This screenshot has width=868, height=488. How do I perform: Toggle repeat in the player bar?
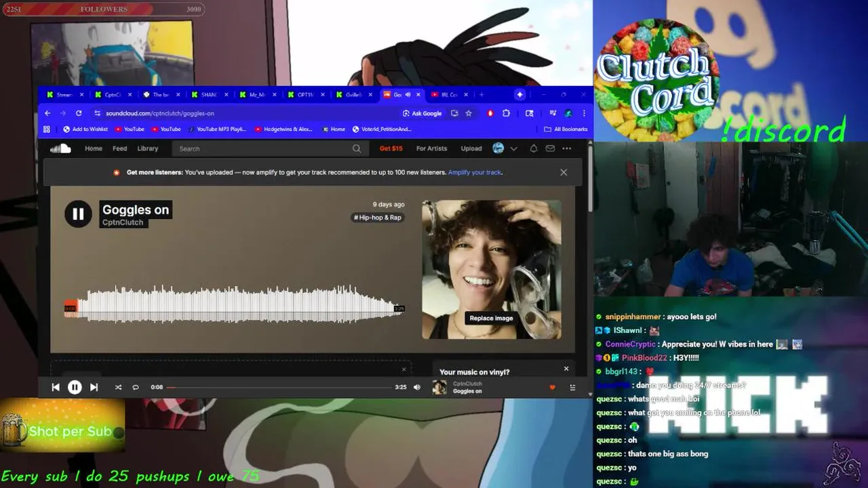coord(136,387)
